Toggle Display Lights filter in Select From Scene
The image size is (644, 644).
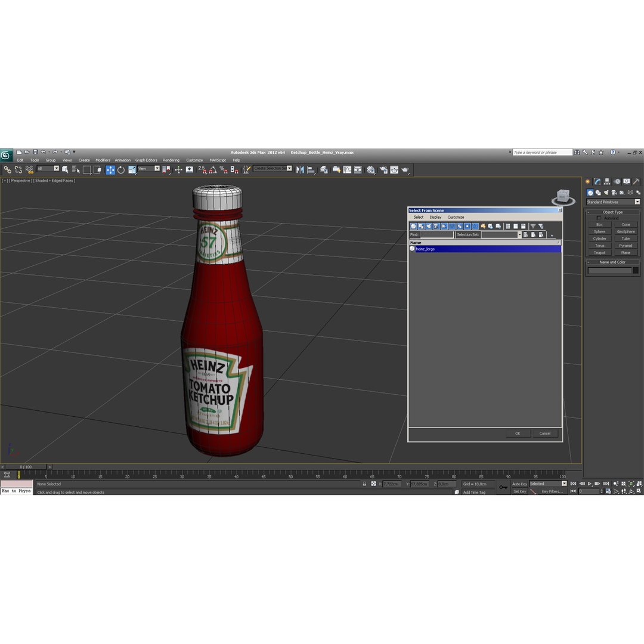point(429,227)
